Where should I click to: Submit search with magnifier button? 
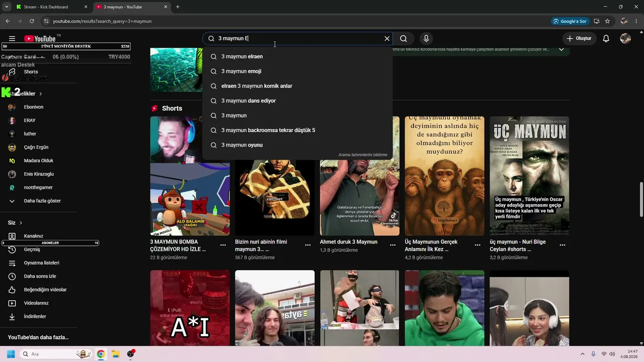tap(404, 39)
